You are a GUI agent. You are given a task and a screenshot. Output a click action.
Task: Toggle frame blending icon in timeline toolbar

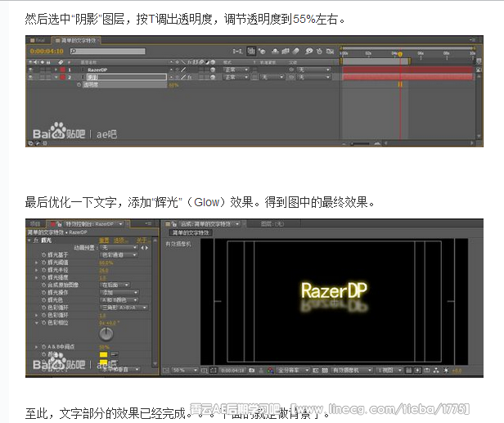click(x=286, y=51)
